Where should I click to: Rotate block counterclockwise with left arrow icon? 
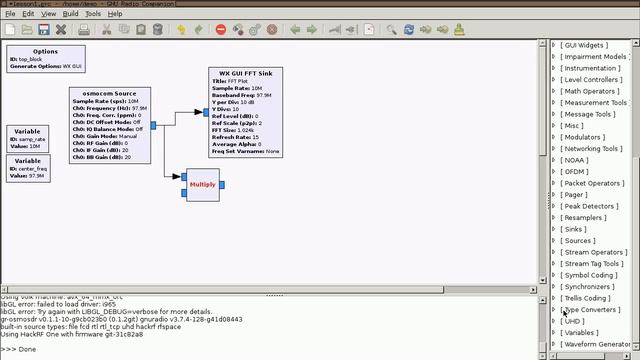[295, 29]
